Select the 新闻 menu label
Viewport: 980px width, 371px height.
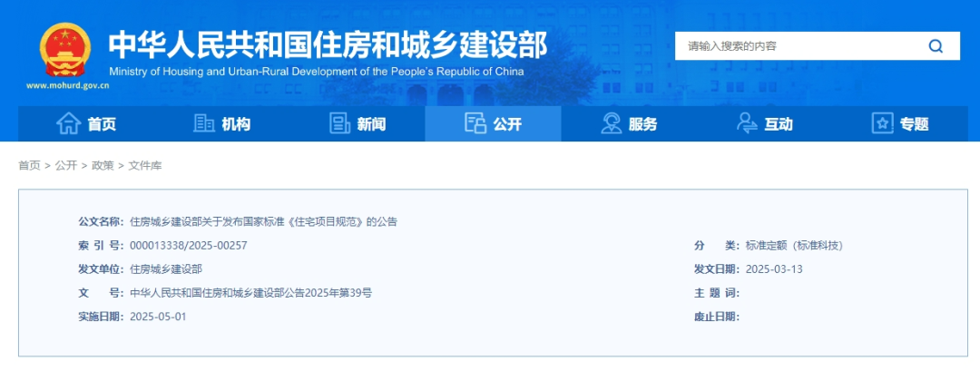(371, 125)
